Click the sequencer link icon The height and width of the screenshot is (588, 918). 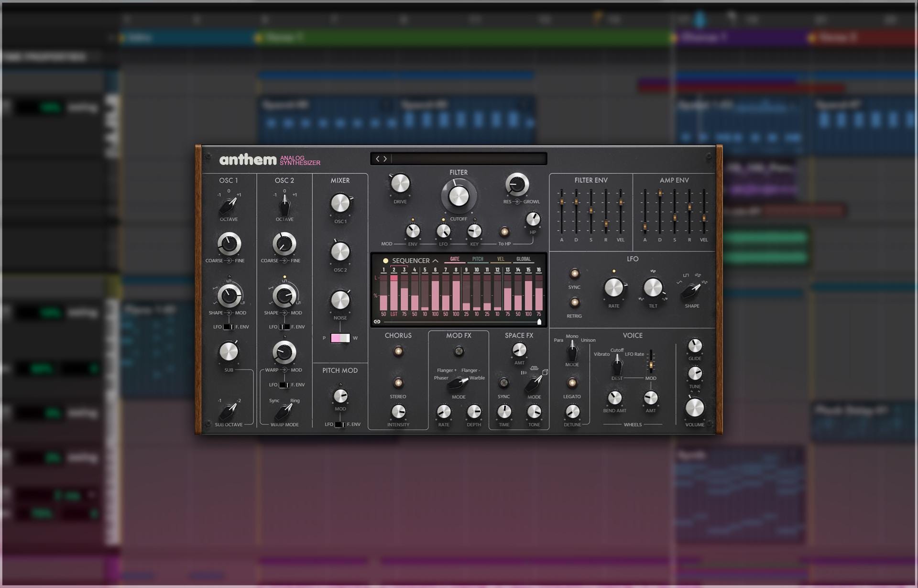[377, 322]
